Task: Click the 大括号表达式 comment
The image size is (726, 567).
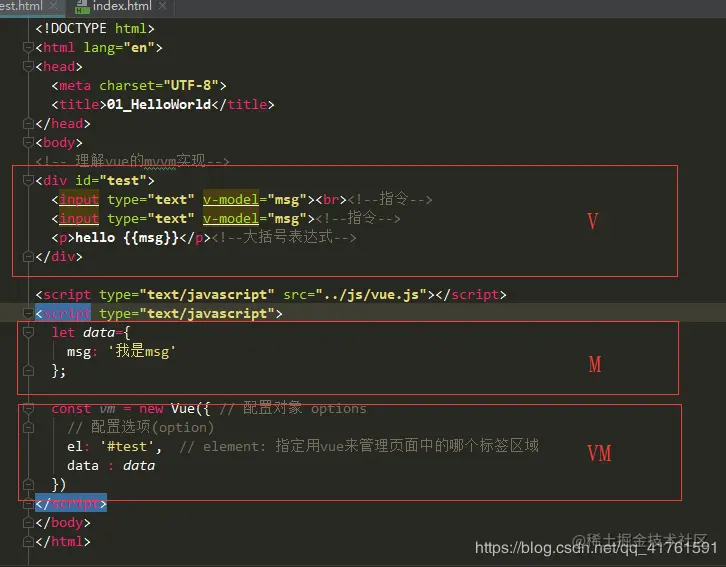Action: [283, 237]
